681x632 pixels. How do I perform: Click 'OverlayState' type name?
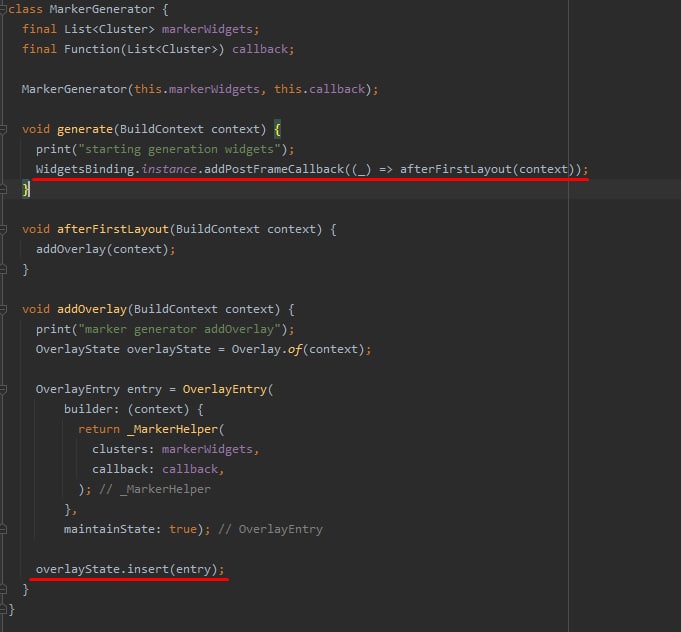77,349
